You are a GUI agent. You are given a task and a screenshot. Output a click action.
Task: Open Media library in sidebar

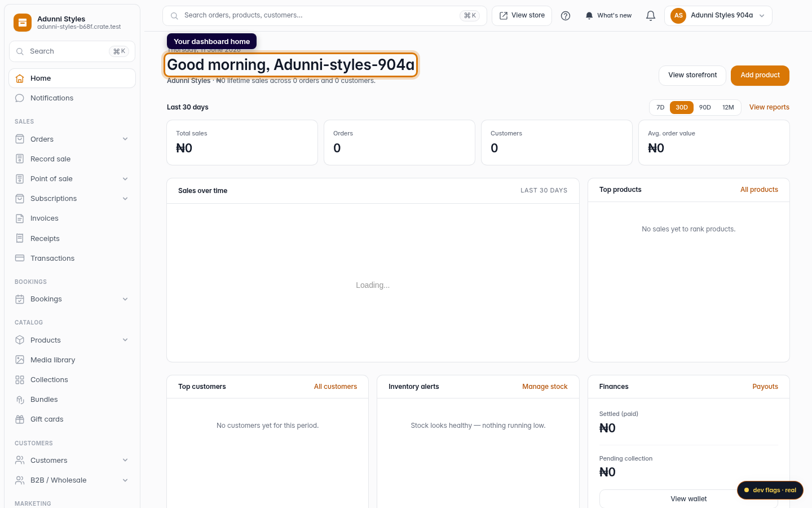(x=72, y=360)
